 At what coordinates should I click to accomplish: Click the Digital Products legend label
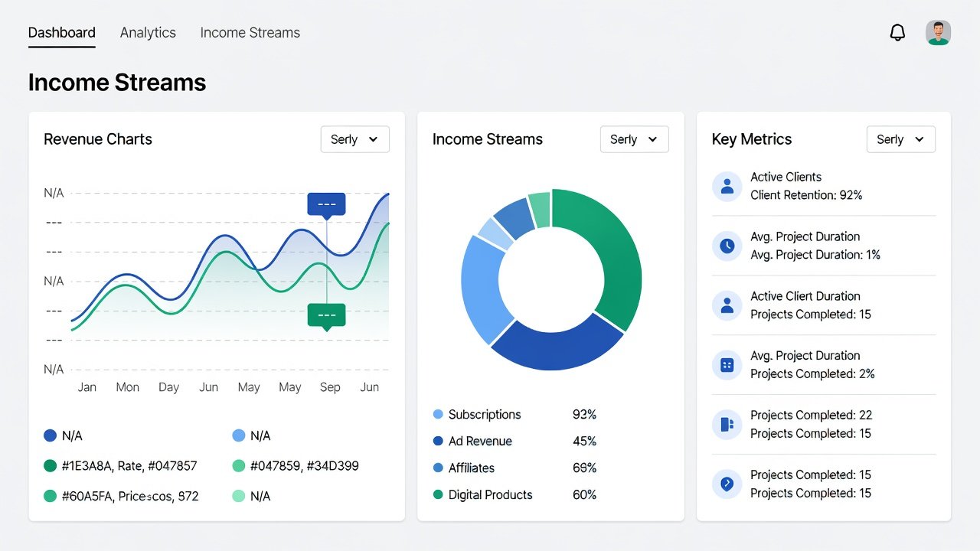(x=490, y=494)
